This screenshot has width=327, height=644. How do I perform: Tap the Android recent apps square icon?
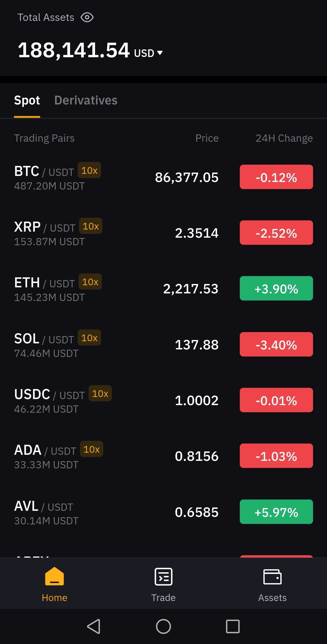point(233,626)
